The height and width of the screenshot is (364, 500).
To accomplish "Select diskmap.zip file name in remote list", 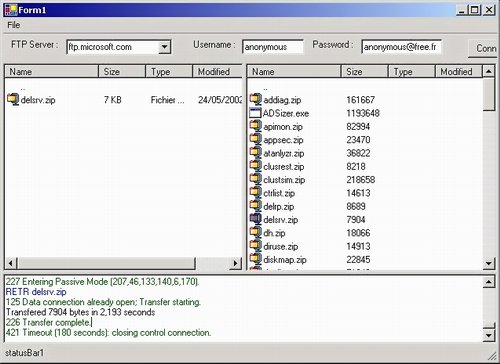I will point(285,260).
